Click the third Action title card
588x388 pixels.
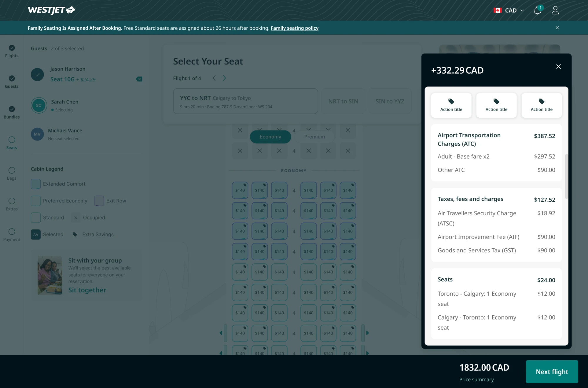[x=541, y=105]
